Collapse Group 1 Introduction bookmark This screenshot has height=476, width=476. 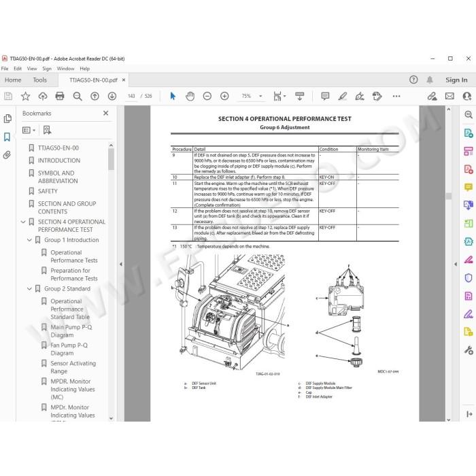click(x=29, y=240)
